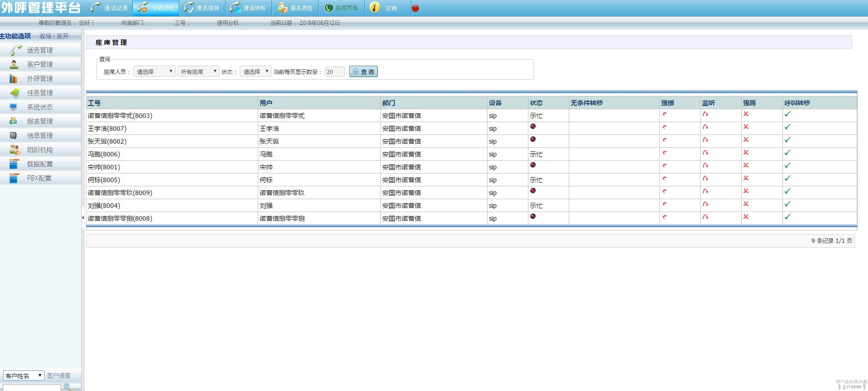This screenshot has width=868, height=391.
Task: Click 强踢 icon for 何标(8005)
Action: point(746,179)
